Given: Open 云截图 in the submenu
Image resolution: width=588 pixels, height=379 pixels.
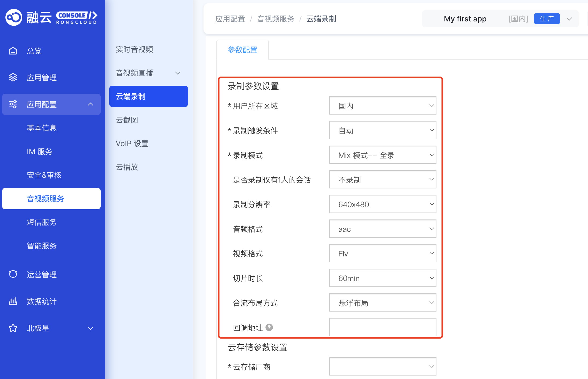Looking at the screenshot, I should tap(127, 120).
